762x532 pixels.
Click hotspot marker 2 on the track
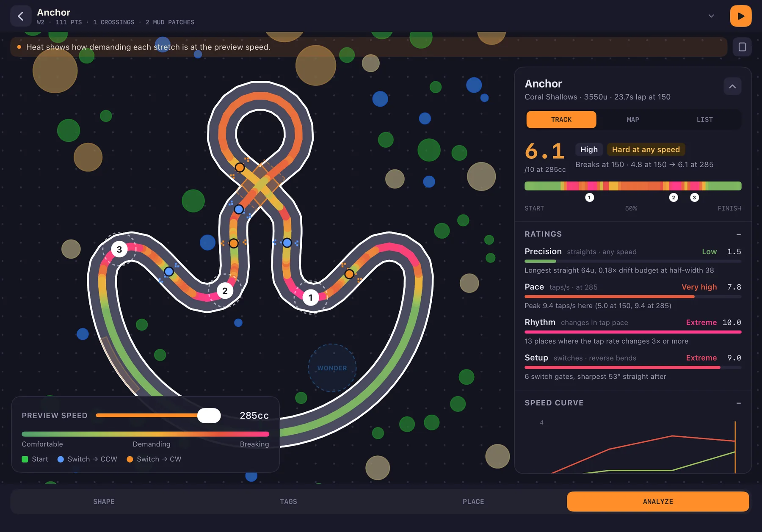coord(225,291)
